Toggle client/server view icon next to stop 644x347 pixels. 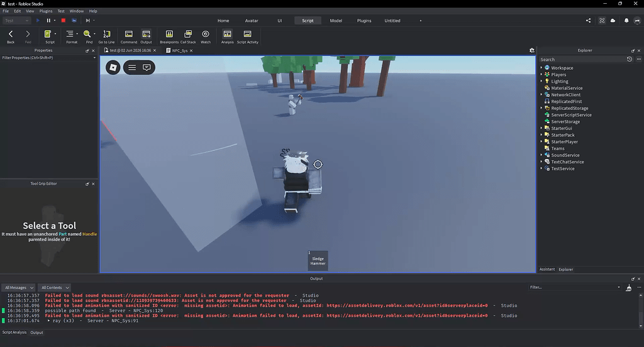point(74,21)
